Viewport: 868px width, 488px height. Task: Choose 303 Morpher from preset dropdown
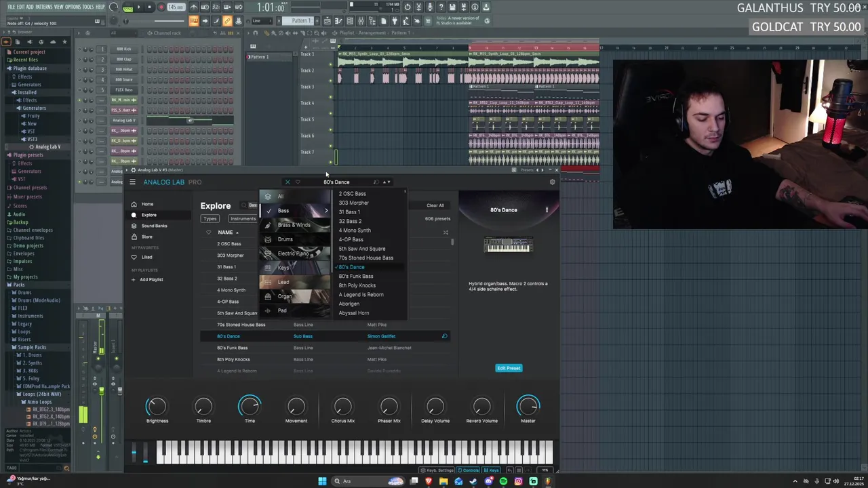coord(354,203)
